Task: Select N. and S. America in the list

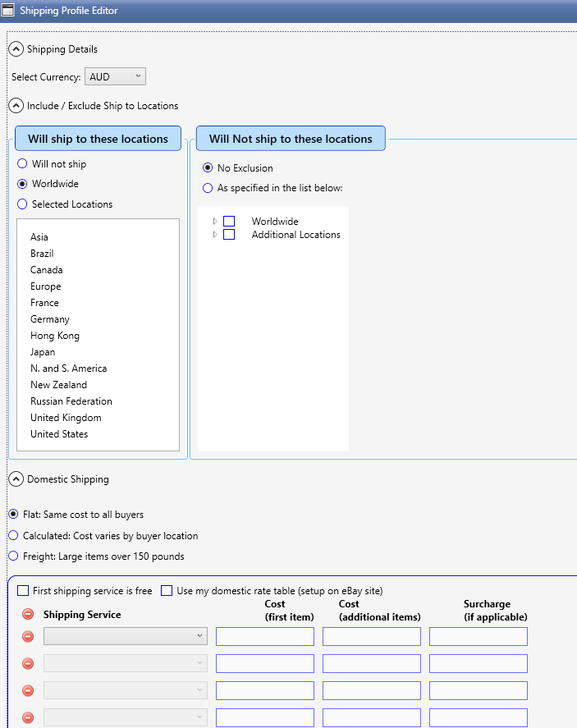Action: [x=69, y=369]
